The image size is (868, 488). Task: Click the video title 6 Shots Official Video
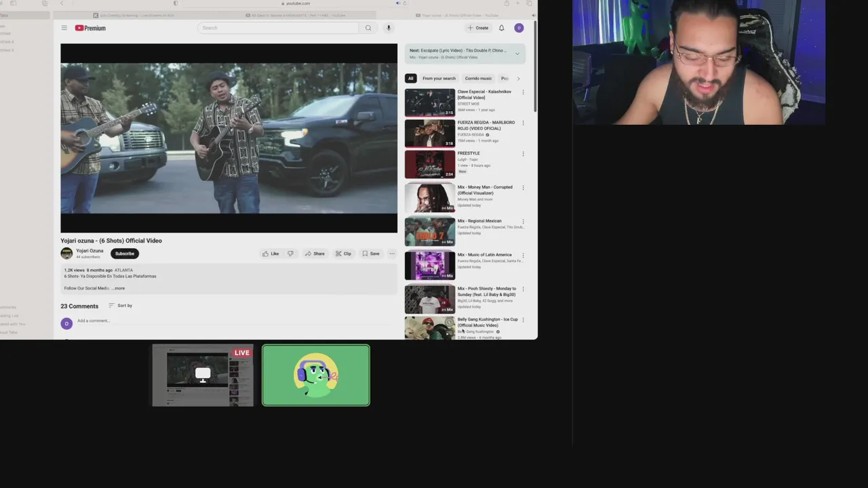coord(111,241)
